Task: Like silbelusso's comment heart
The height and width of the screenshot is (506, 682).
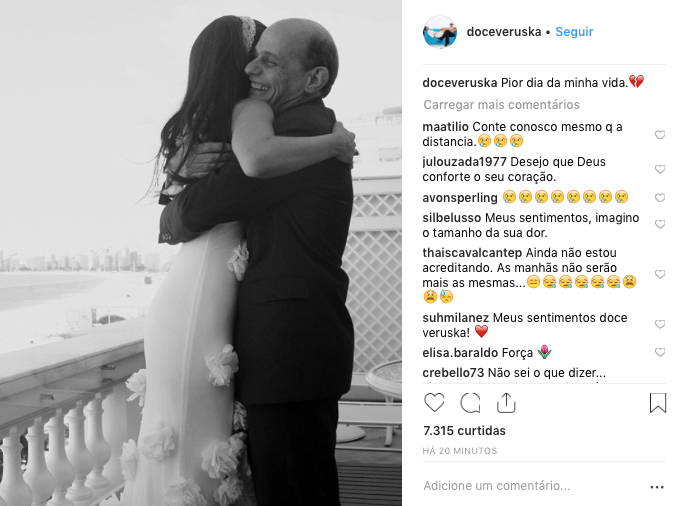Action: (x=660, y=224)
